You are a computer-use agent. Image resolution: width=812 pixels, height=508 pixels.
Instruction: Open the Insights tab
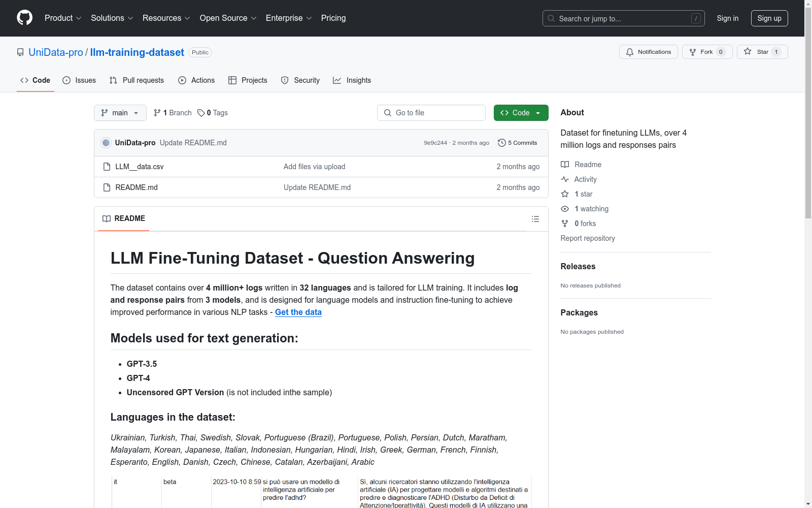[x=352, y=80]
